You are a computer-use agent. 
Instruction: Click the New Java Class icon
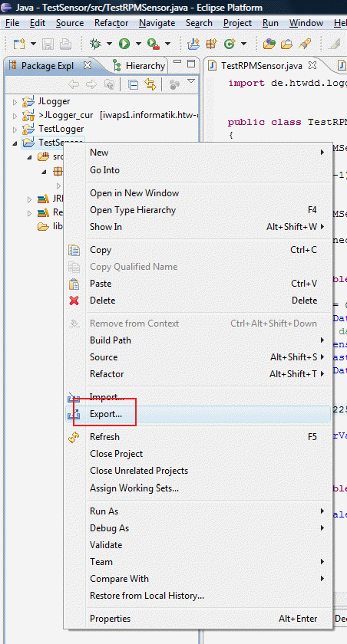tap(229, 43)
